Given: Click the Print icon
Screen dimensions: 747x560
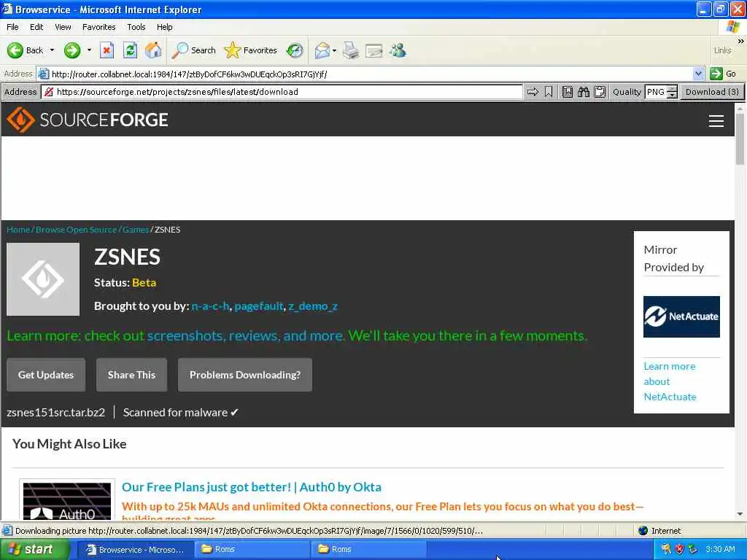Looking at the screenshot, I should coord(351,50).
